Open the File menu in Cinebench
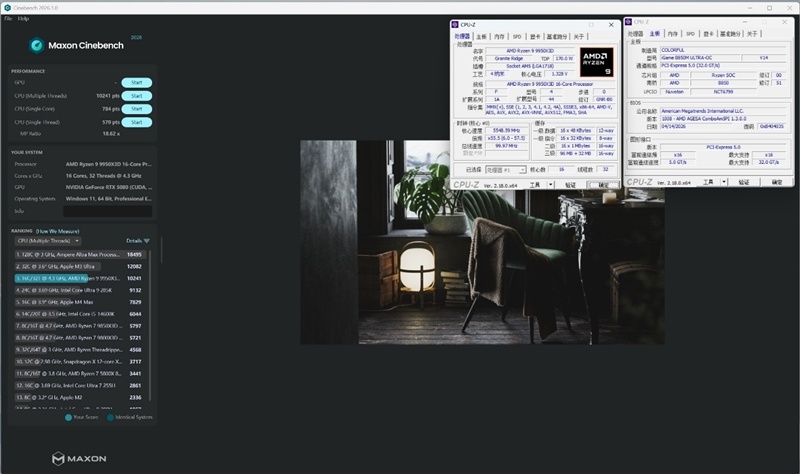Image resolution: width=800 pixels, height=474 pixels. (x=8, y=18)
